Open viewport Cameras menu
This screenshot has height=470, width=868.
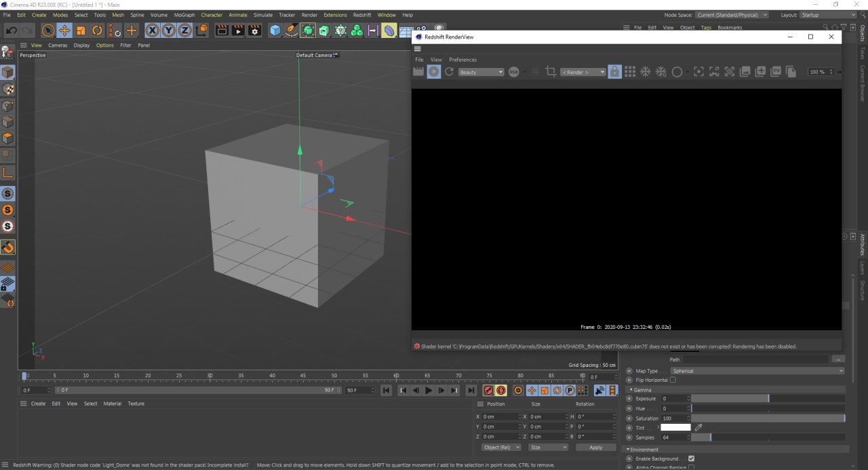tap(57, 45)
